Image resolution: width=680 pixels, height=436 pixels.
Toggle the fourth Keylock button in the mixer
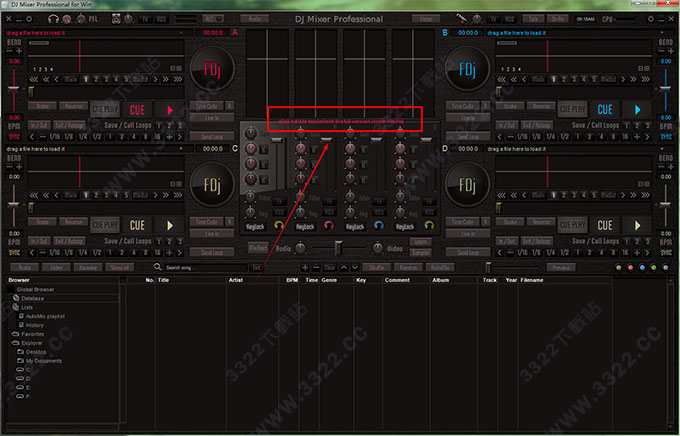point(405,226)
